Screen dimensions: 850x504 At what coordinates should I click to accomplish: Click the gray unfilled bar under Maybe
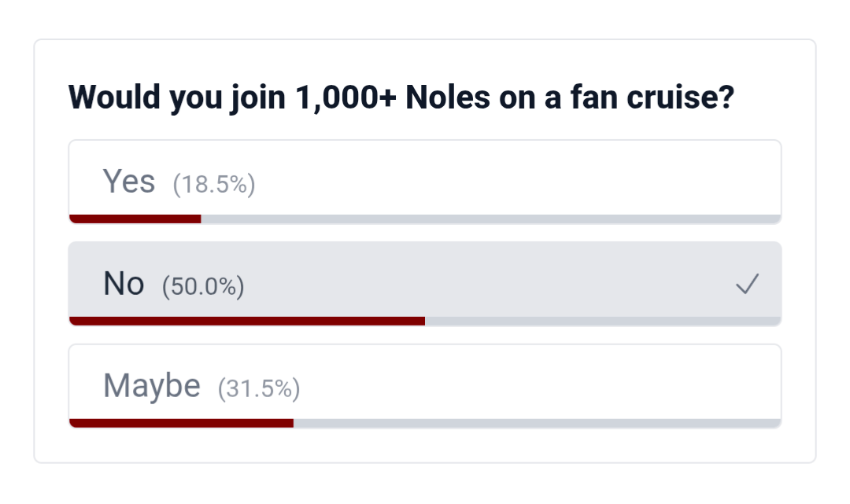pyautogui.click(x=537, y=423)
